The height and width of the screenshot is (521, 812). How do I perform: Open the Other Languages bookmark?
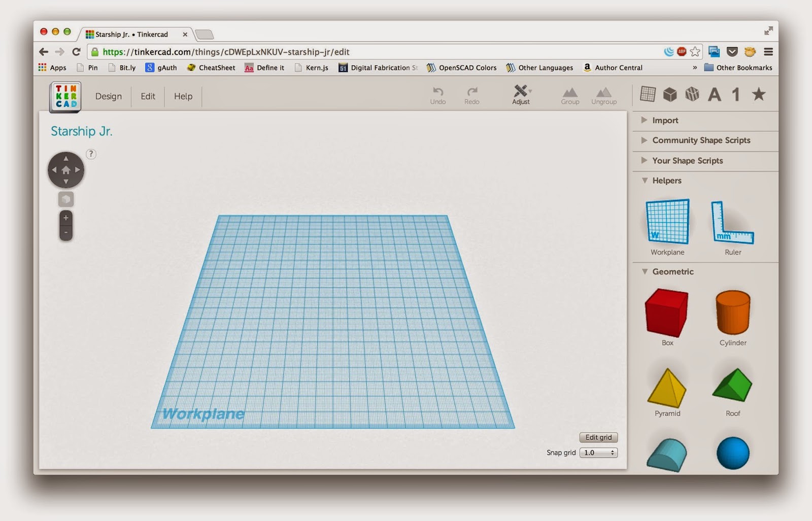pyautogui.click(x=539, y=67)
